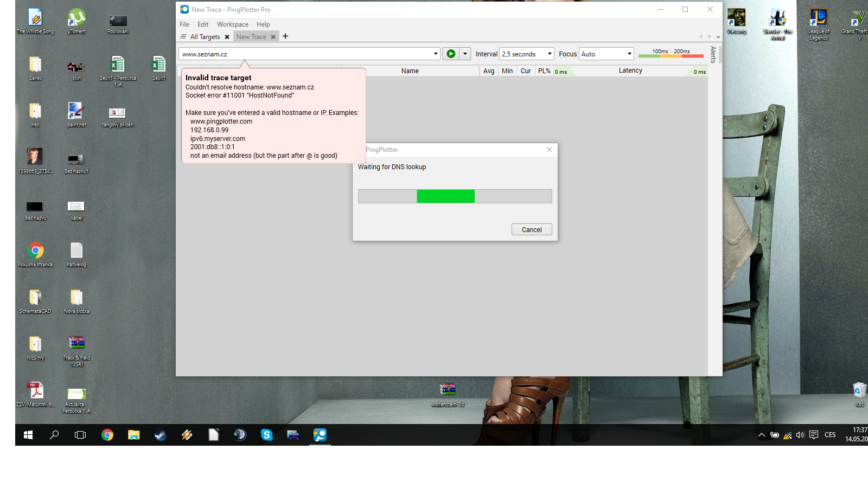This screenshot has height=488, width=868.
Task: Open the wolfenstein-3d archive on desktop
Action: 448,395
